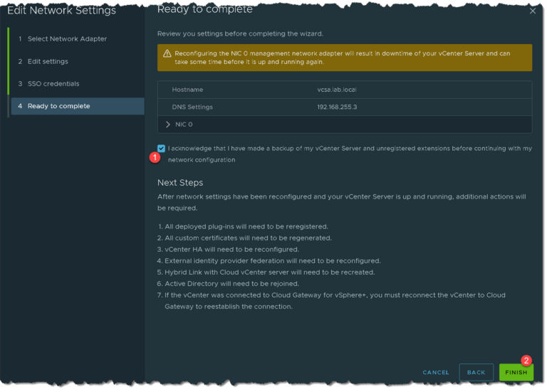Click the vCenter HA reconfigured text

231,250
